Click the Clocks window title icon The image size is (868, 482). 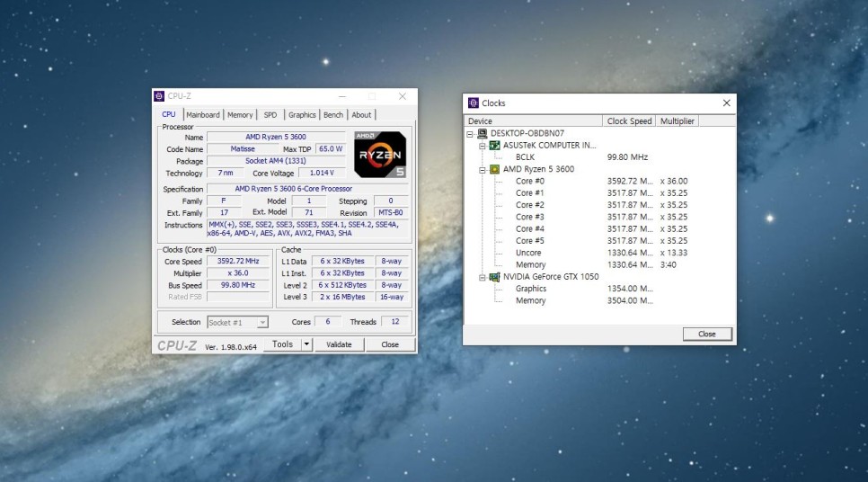pyautogui.click(x=473, y=103)
